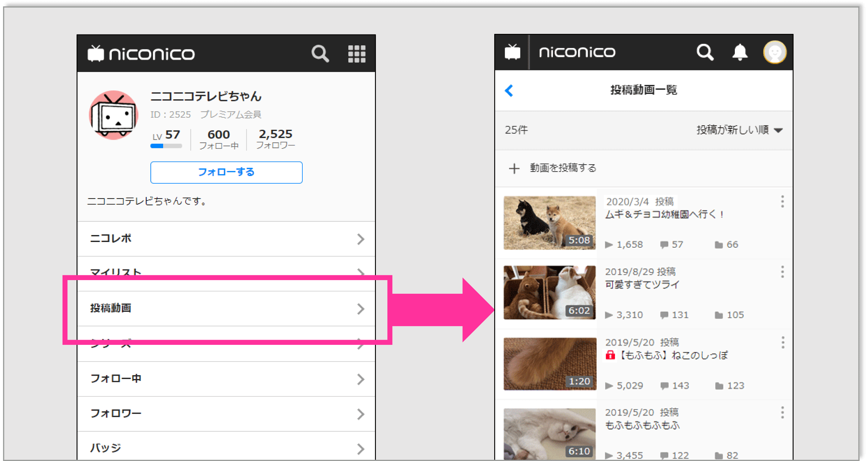Viewport: 868px width, 461px height.
Task: Click 動画を投稿する link text
Action: pyautogui.click(x=563, y=168)
